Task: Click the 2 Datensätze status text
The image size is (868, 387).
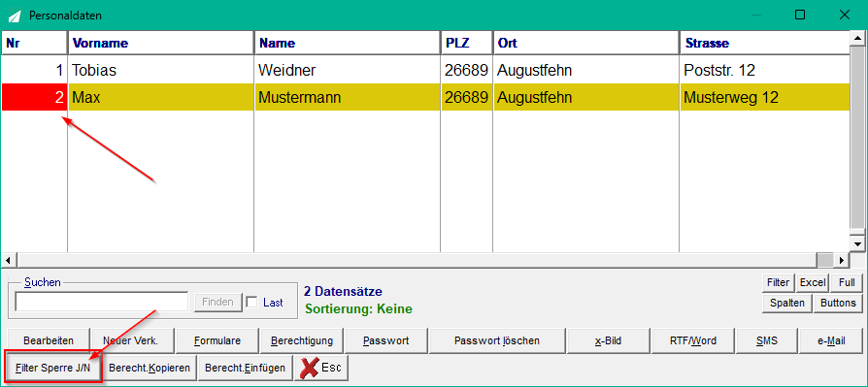Action: (343, 291)
